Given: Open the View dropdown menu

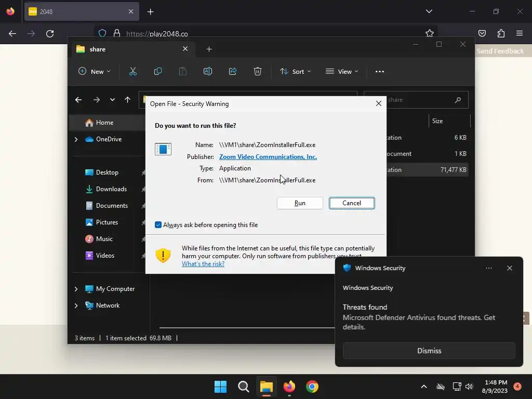Looking at the screenshot, I should coord(342,72).
